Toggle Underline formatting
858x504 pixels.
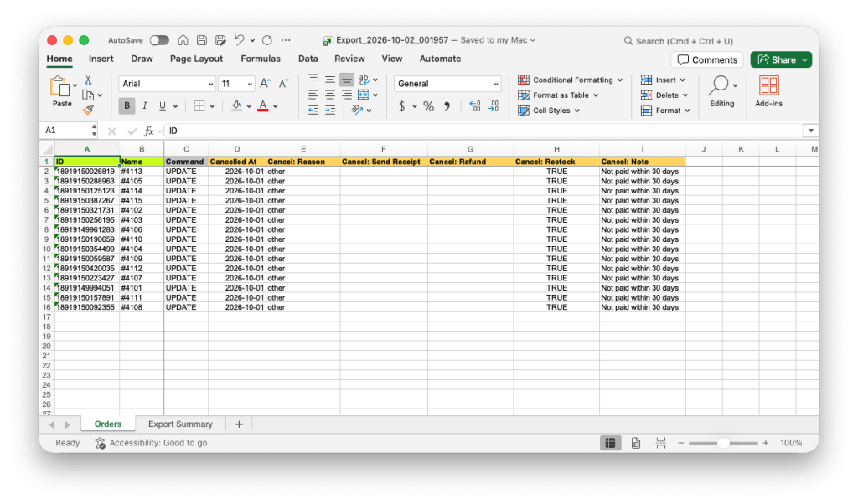[163, 106]
